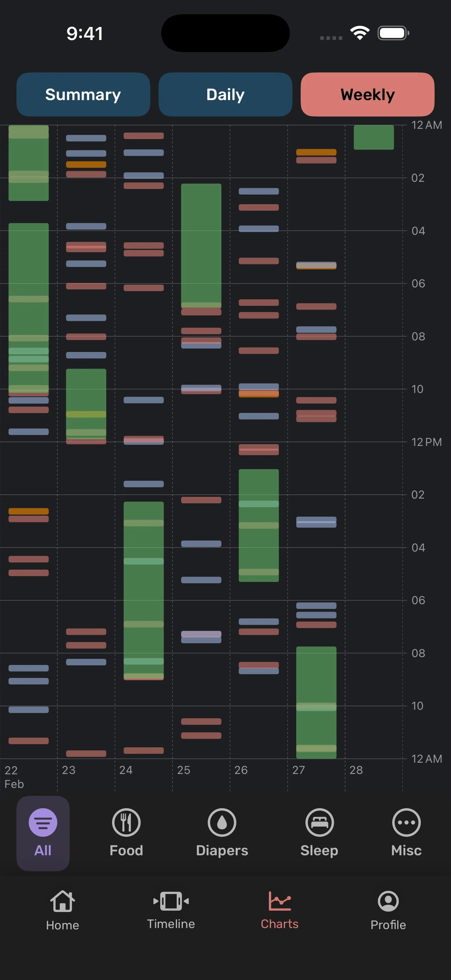Switch to the Daily tab
The width and height of the screenshot is (451, 980).
[x=225, y=94]
